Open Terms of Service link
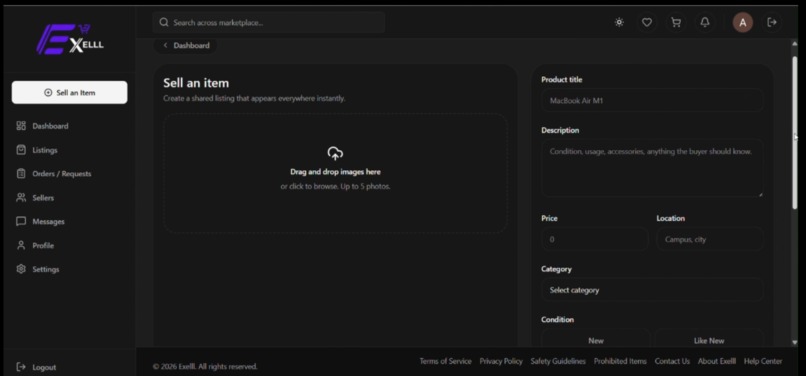This screenshot has width=806, height=376. tap(445, 361)
